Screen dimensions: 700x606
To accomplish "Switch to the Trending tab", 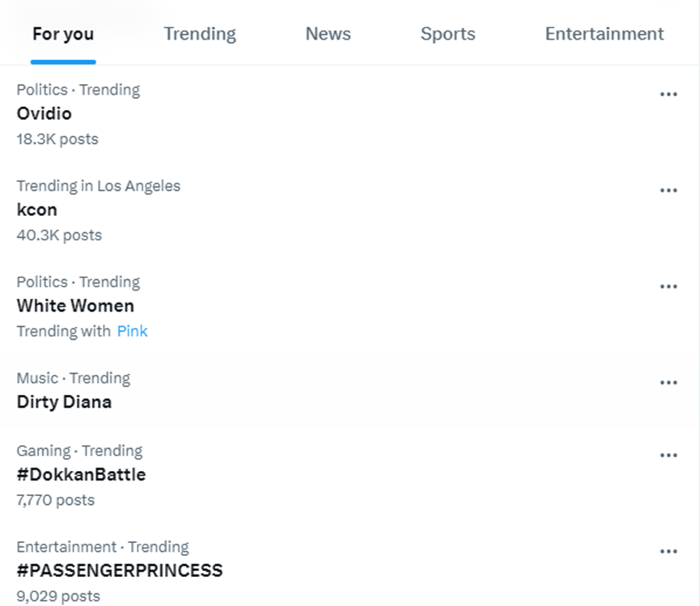I will 200,34.
